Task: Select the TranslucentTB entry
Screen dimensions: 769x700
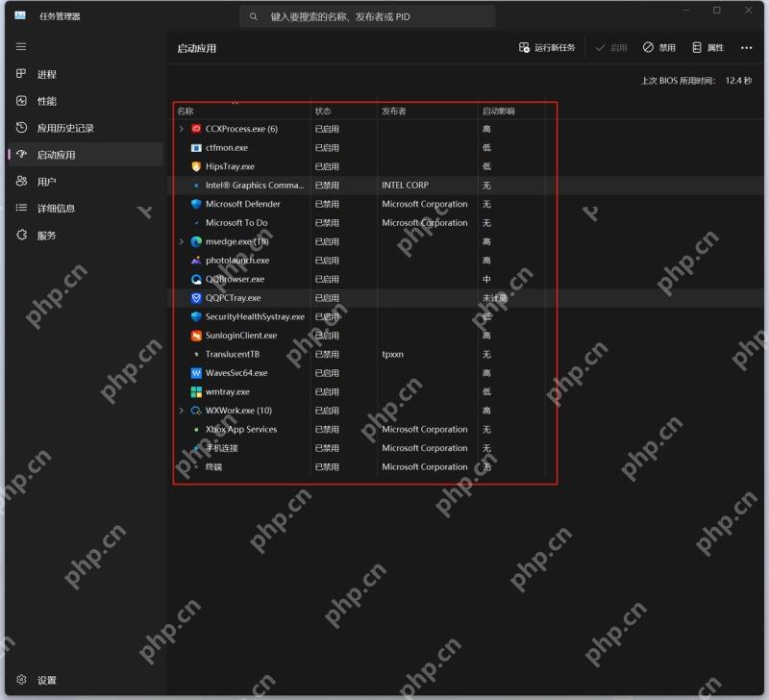Action: click(233, 354)
